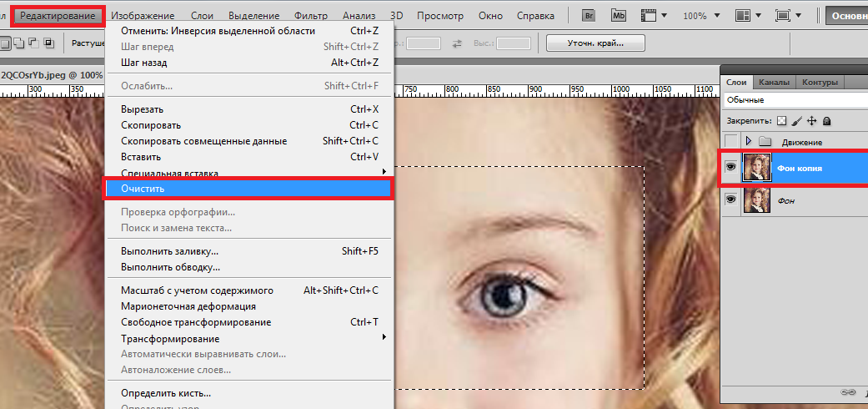Open the Окно menu
The width and height of the screenshot is (868, 409).
click(x=490, y=16)
